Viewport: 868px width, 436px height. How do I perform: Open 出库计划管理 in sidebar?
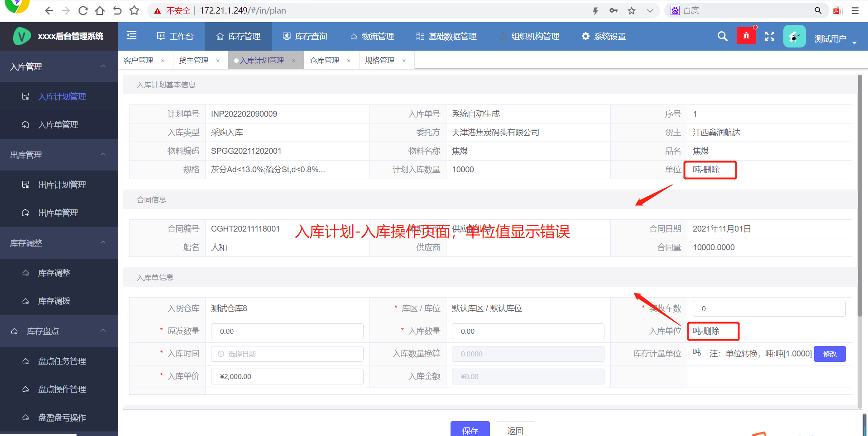coord(59,185)
